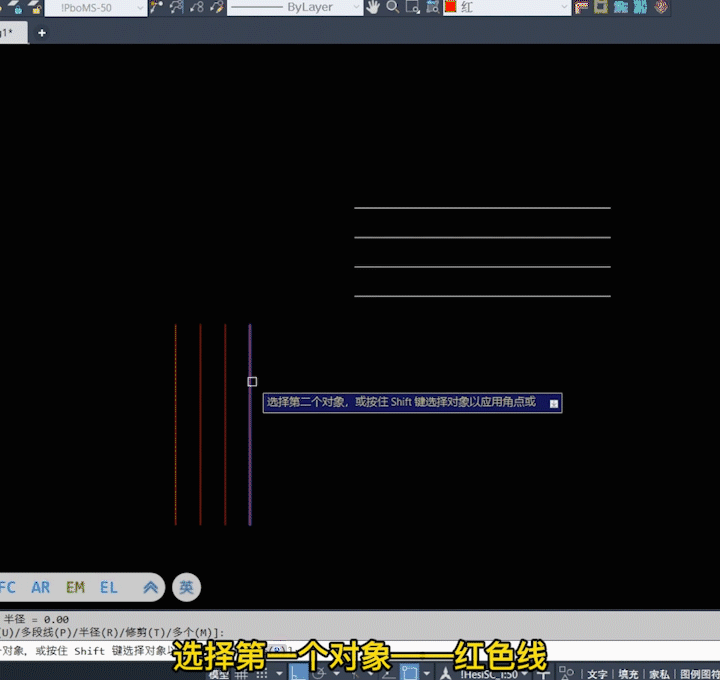Click the pencil edit curve icon
Image resolution: width=720 pixels, height=680 pixels.
pos(216,7)
